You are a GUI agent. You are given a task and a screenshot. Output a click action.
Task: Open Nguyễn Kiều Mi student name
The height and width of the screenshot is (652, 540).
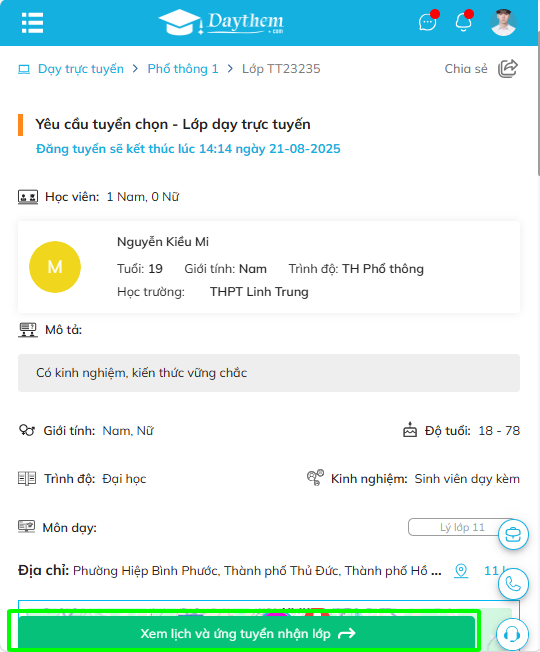coord(163,242)
